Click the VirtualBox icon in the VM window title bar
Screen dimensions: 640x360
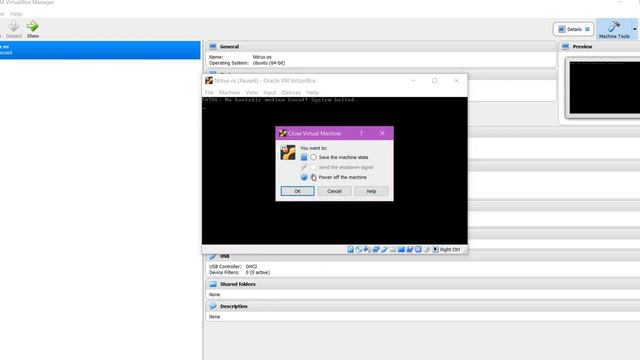point(209,81)
